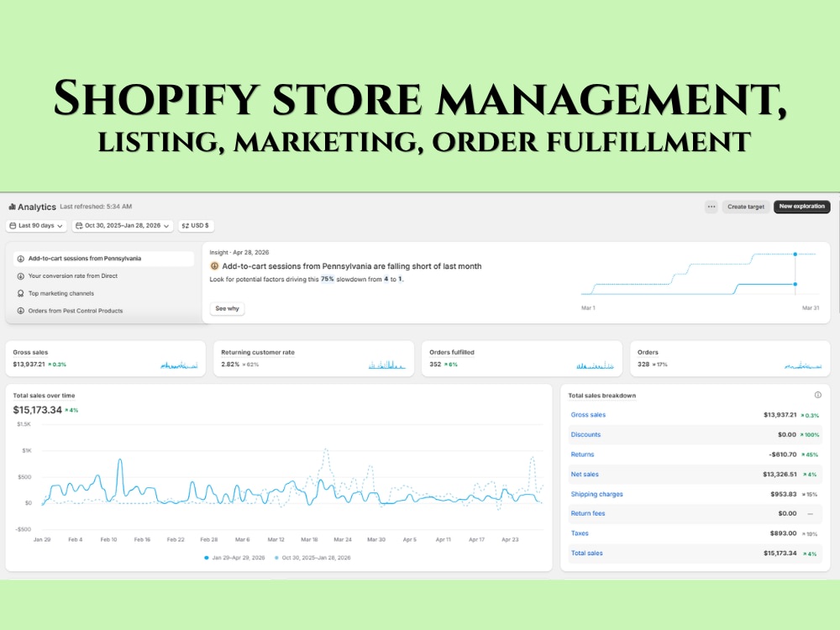Open the Returning customer rate card
Screen dimensions: 840x630
coord(314,359)
